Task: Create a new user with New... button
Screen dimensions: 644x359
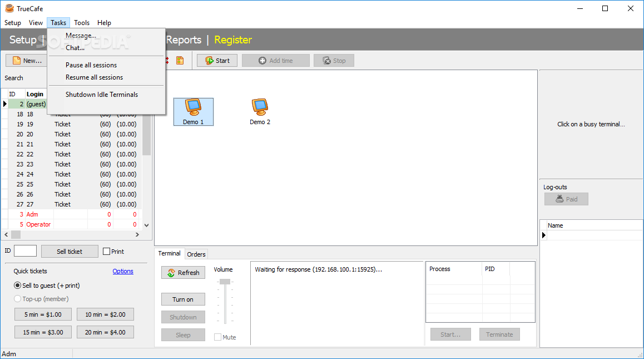Action: [27, 61]
